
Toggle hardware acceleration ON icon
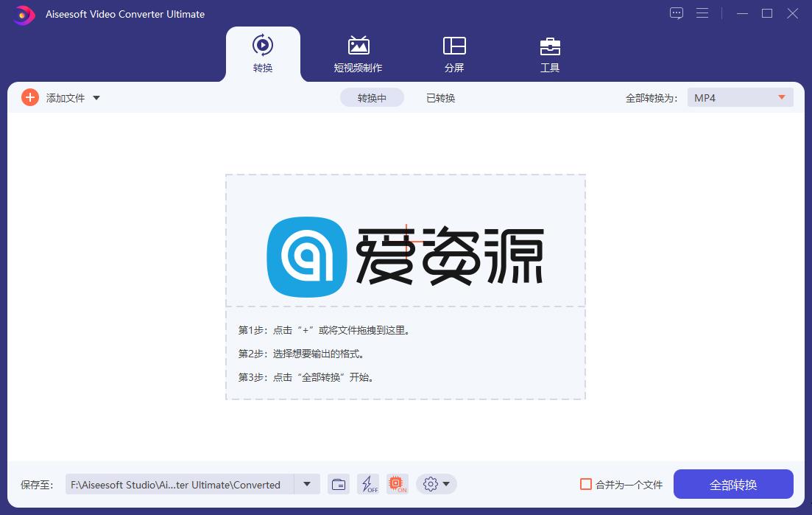pyautogui.click(x=398, y=484)
